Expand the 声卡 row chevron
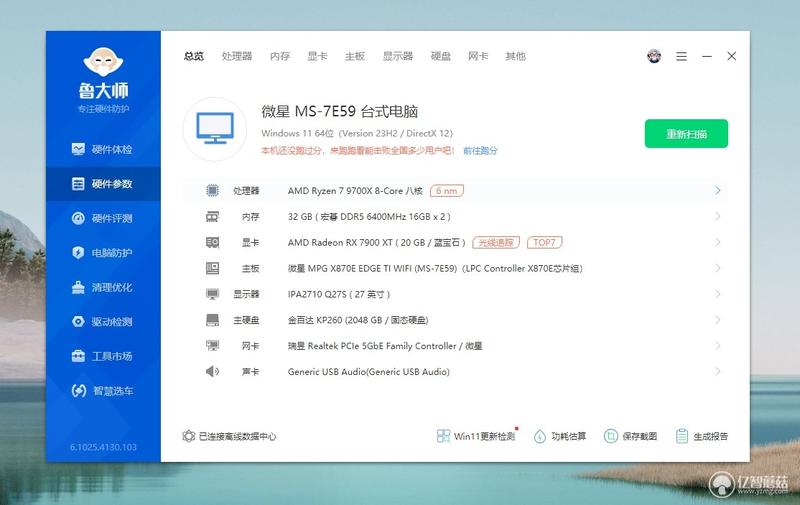 717,372
